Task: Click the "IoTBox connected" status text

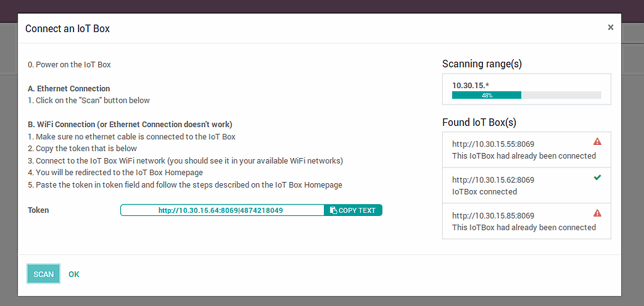Action: (x=484, y=191)
